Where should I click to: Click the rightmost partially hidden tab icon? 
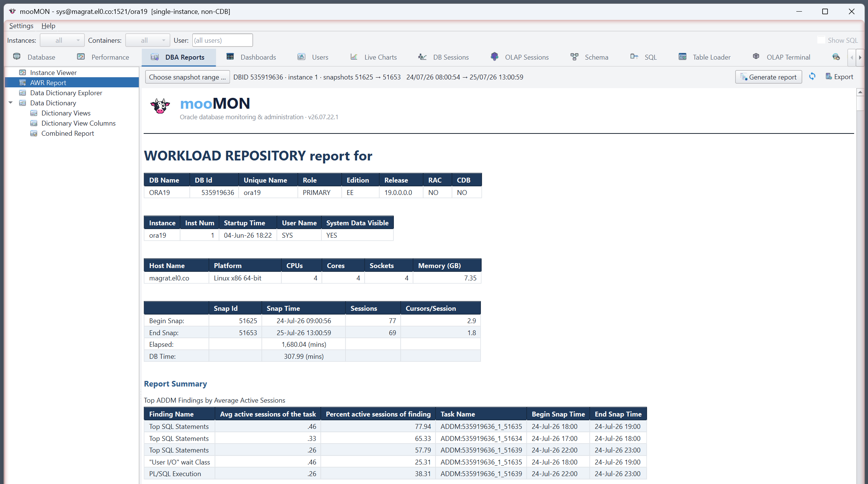click(x=836, y=57)
